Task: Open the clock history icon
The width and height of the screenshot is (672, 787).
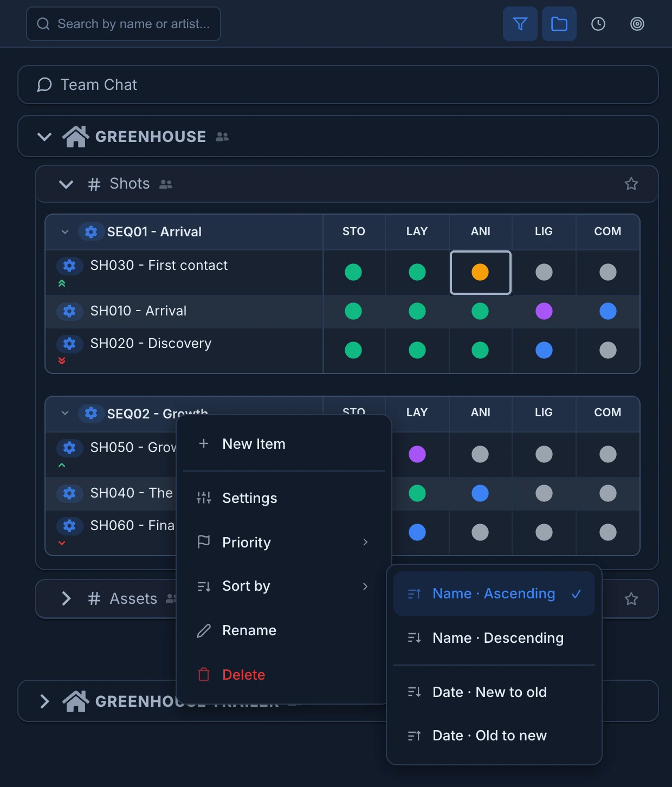Action: (x=598, y=24)
